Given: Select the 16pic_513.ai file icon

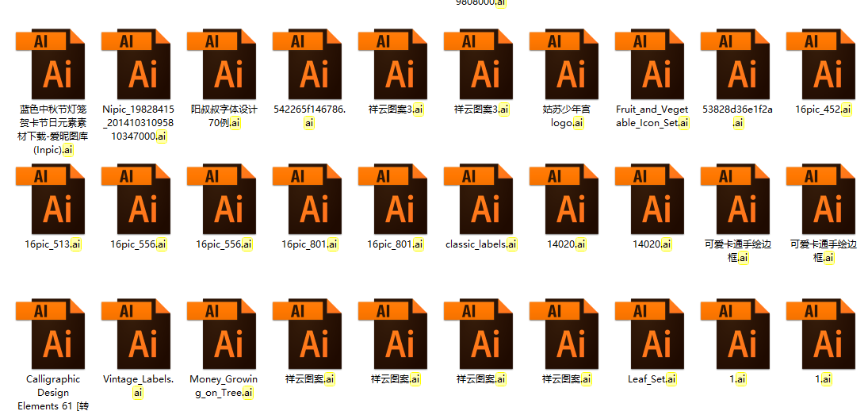Looking at the screenshot, I should 51,199.
